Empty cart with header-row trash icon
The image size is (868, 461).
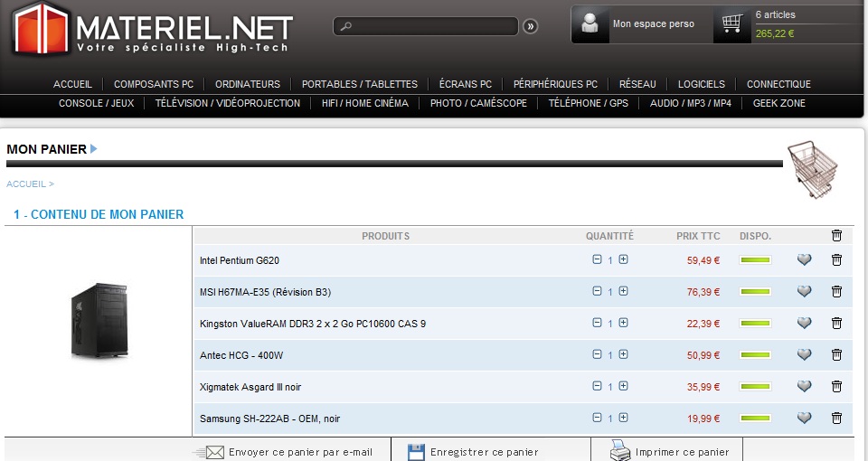tap(836, 236)
